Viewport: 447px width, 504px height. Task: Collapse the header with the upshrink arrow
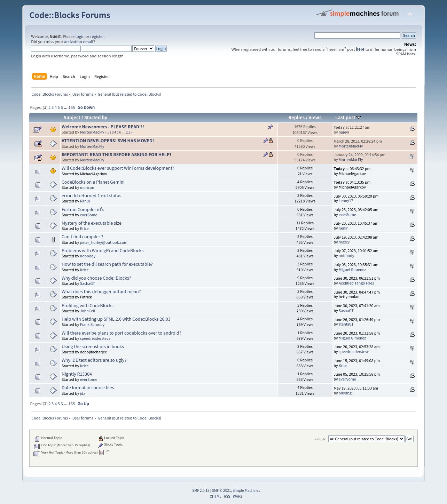tap(410, 14)
